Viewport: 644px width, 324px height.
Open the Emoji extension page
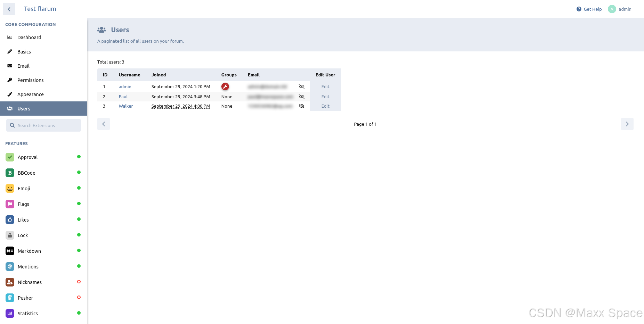pyautogui.click(x=43, y=189)
